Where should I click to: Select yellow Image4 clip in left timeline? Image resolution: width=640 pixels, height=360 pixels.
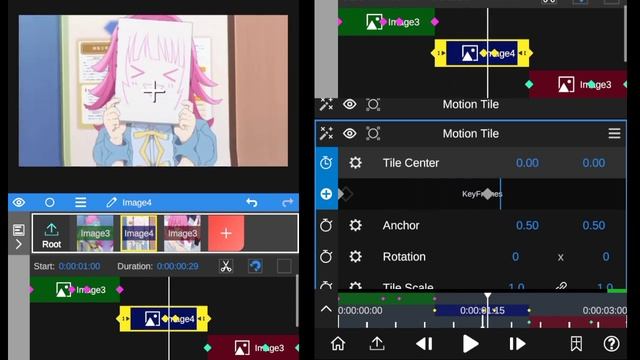[x=164, y=318]
